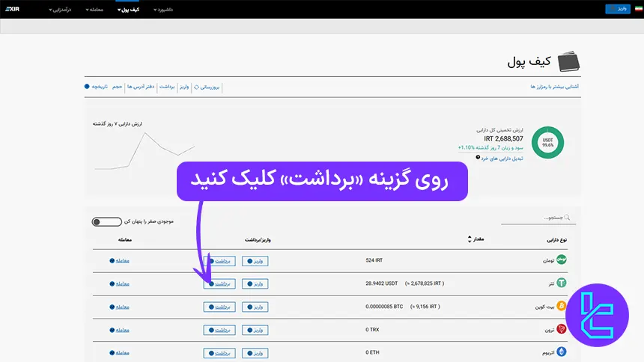
Task: Open the آشنایی بیشتر با رمزارز ها link
Action: tap(554, 87)
